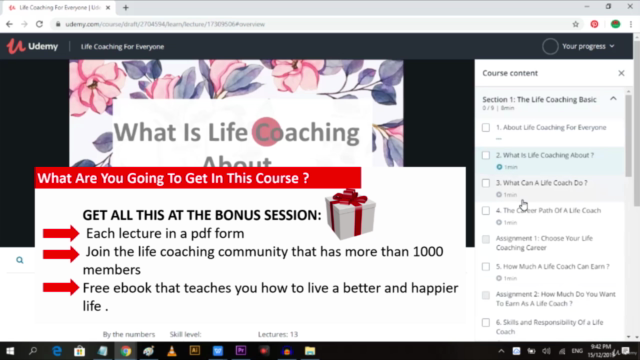This screenshot has height=360, width=640.
Task: Open the Your progress dropdown
Action: pyautogui.click(x=588, y=46)
